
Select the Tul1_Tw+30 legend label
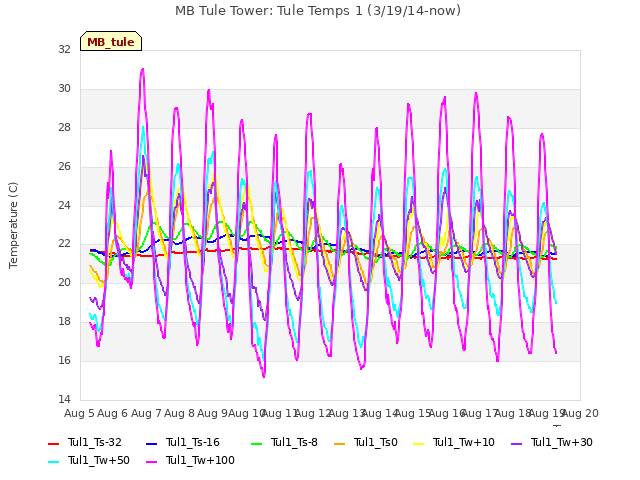tap(562, 442)
